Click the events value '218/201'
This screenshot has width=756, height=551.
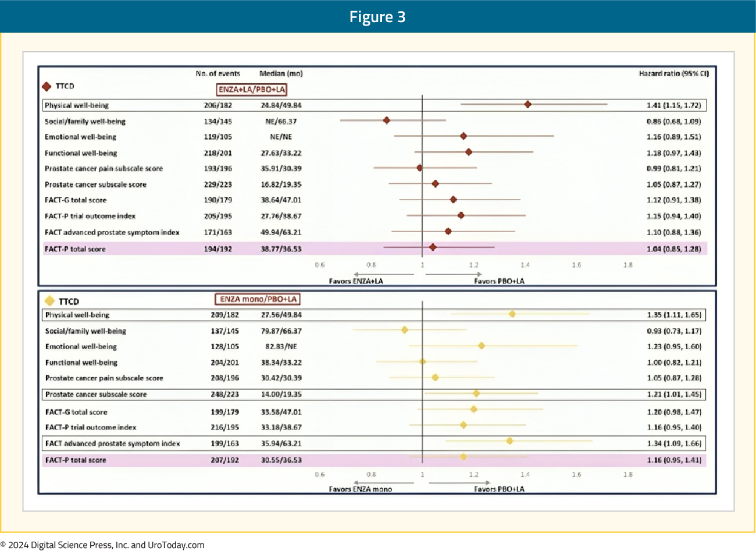click(217, 153)
